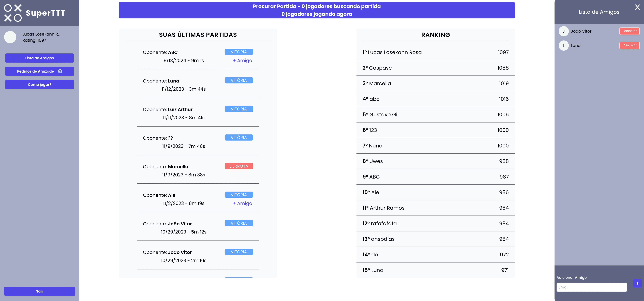Focus the Email input field

pos(592,287)
